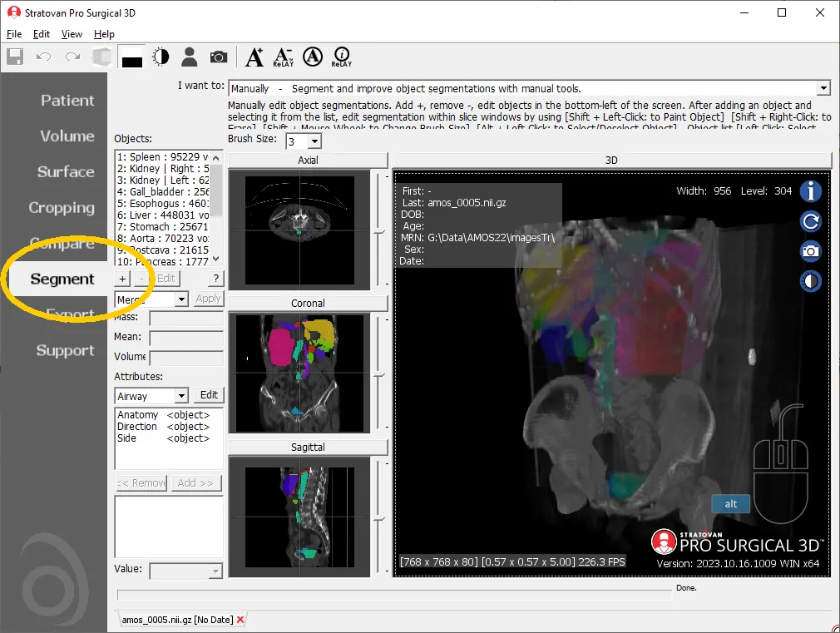
Task: Expand the Brush Size dropdown
Action: pos(314,142)
